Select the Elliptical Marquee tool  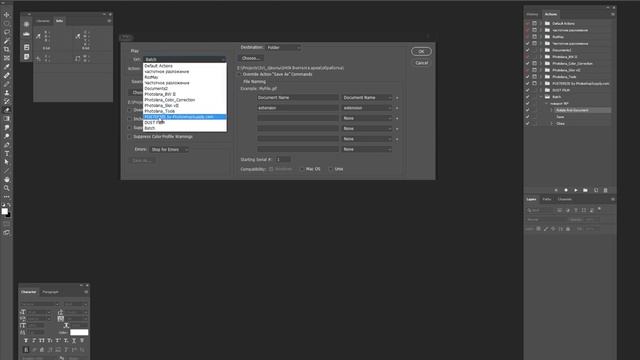point(7,23)
